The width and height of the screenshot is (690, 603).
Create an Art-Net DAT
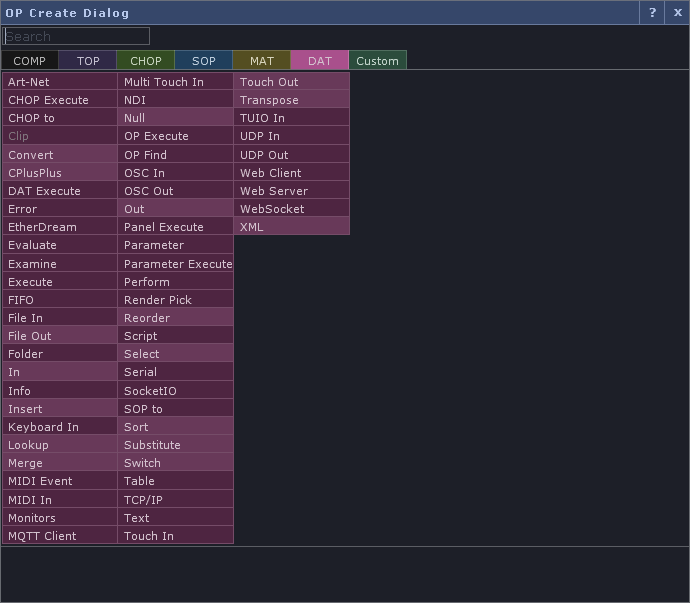[x=60, y=82]
